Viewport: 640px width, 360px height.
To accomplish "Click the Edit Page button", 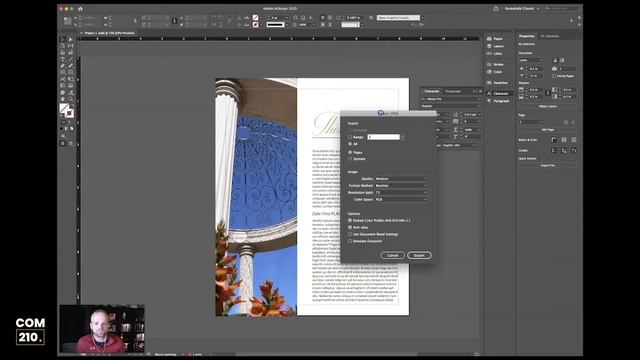I will tap(548, 130).
